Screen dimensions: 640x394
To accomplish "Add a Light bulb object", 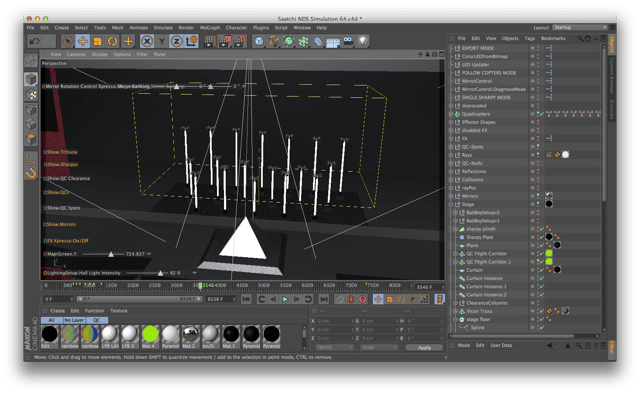I will click(x=362, y=41).
